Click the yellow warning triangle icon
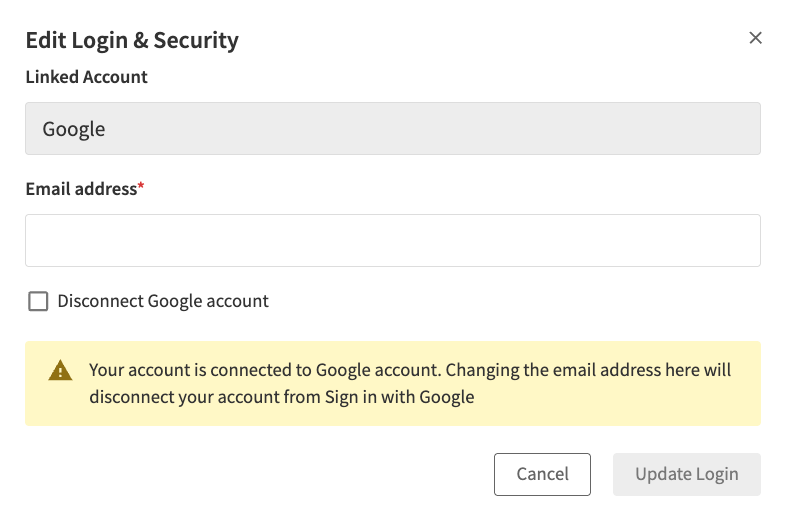 (60, 371)
